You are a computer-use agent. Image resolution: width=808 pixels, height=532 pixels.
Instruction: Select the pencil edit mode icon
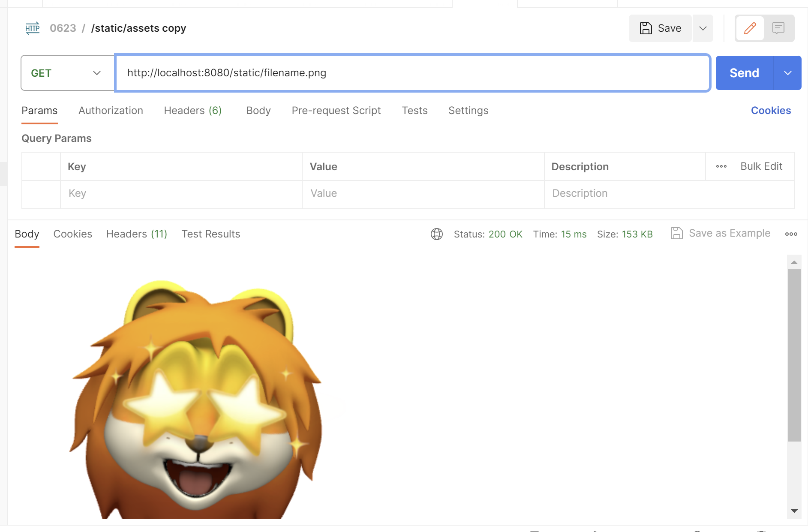pyautogui.click(x=750, y=28)
